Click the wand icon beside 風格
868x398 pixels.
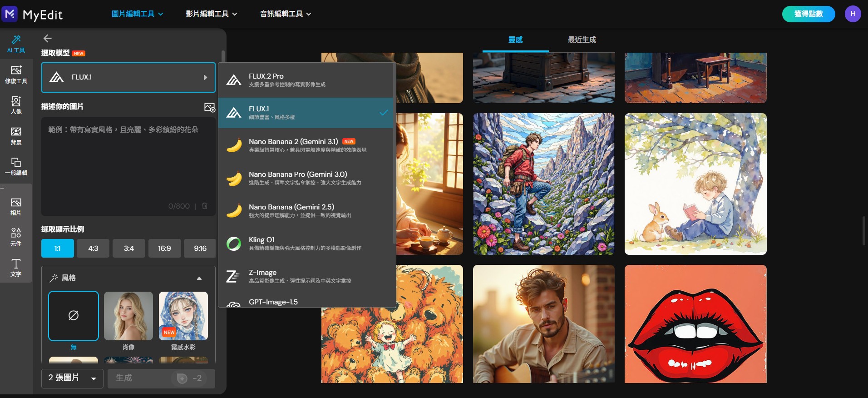coord(54,278)
